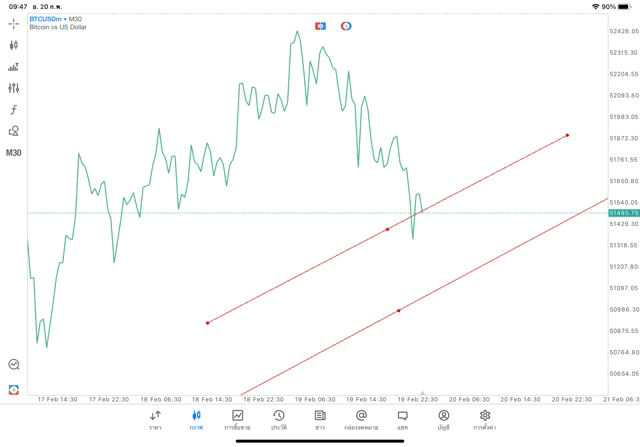The width and height of the screenshot is (640, 447).
Task: Select the crosshair cursor tool
Action: click(14, 23)
